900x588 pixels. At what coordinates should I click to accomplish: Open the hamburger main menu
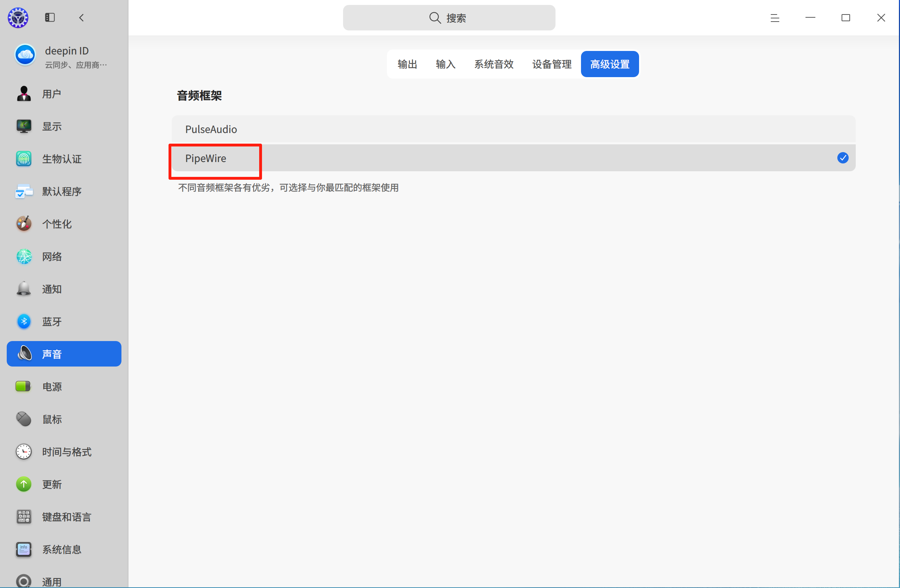pos(775,18)
